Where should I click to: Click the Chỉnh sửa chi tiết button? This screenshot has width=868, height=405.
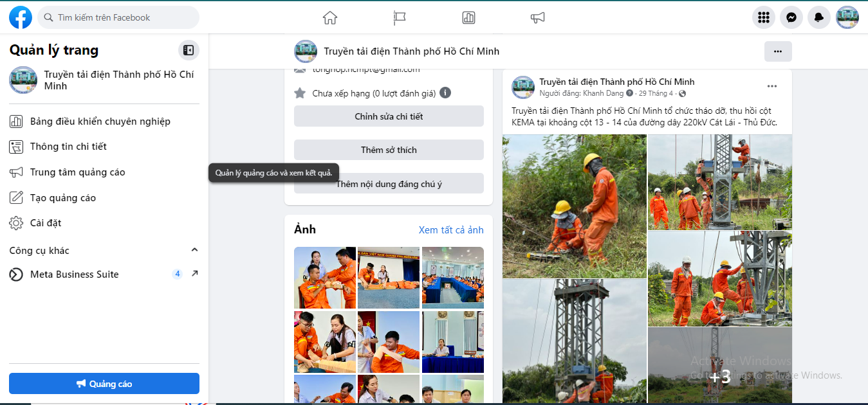[x=389, y=116]
